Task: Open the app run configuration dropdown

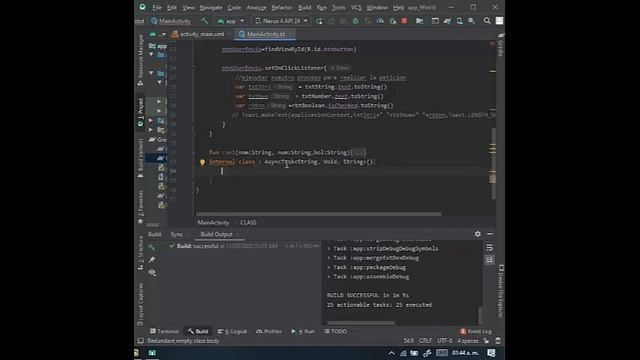Action: tap(231, 21)
